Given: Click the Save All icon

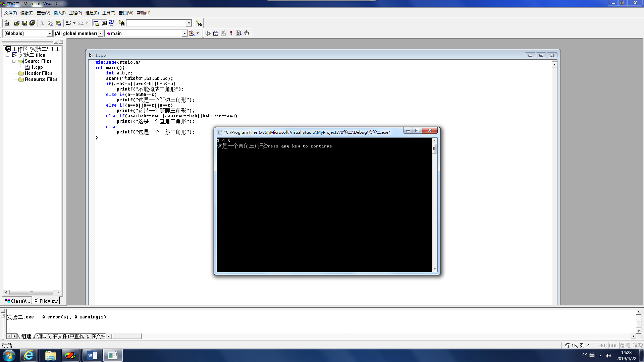Looking at the screenshot, I should [32, 23].
